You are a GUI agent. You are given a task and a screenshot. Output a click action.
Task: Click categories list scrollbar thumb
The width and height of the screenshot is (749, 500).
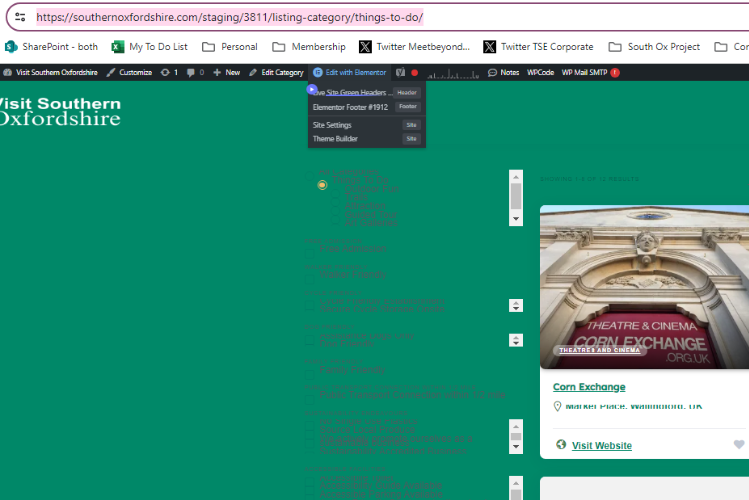coord(516,196)
